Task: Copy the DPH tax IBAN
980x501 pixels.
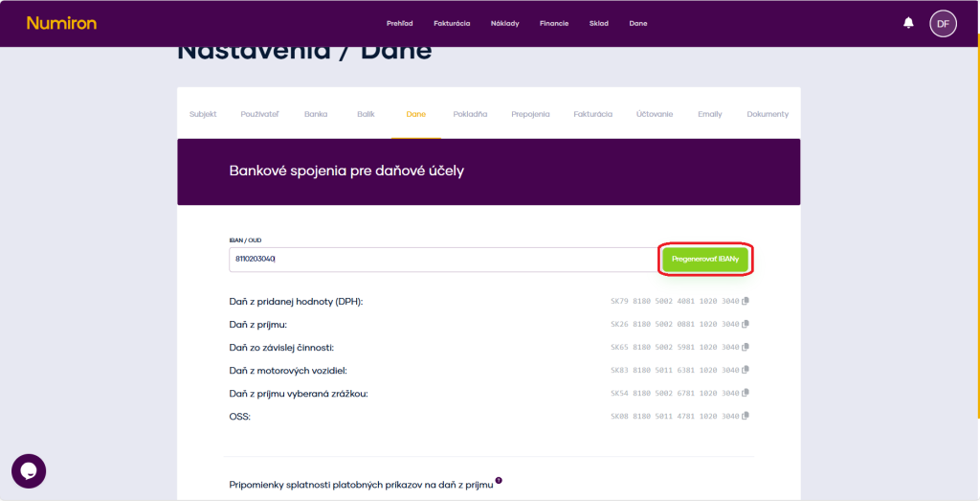Action: [x=746, y=302]
